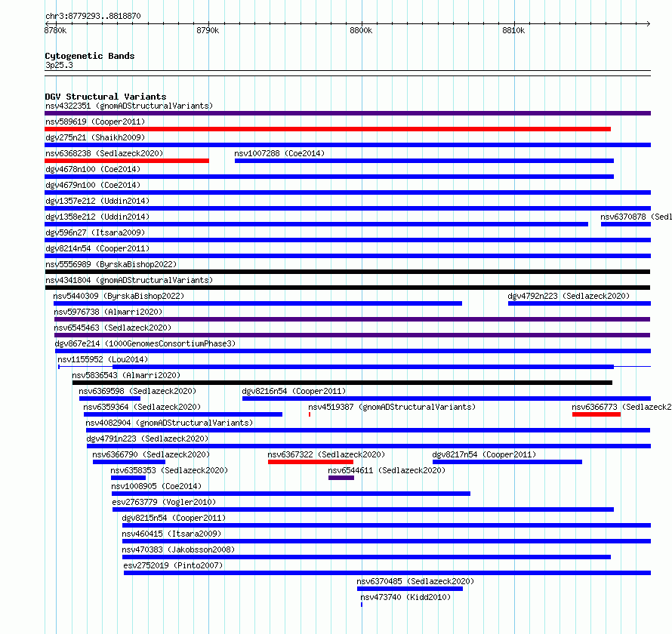672x634 pixels.
Task: Click the 8780k ruler position
Action: pyautogui.click(x=56, y=30)
